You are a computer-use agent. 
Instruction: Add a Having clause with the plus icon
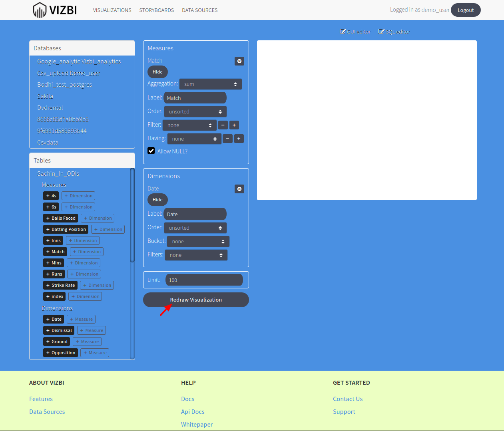pos(239,139)
